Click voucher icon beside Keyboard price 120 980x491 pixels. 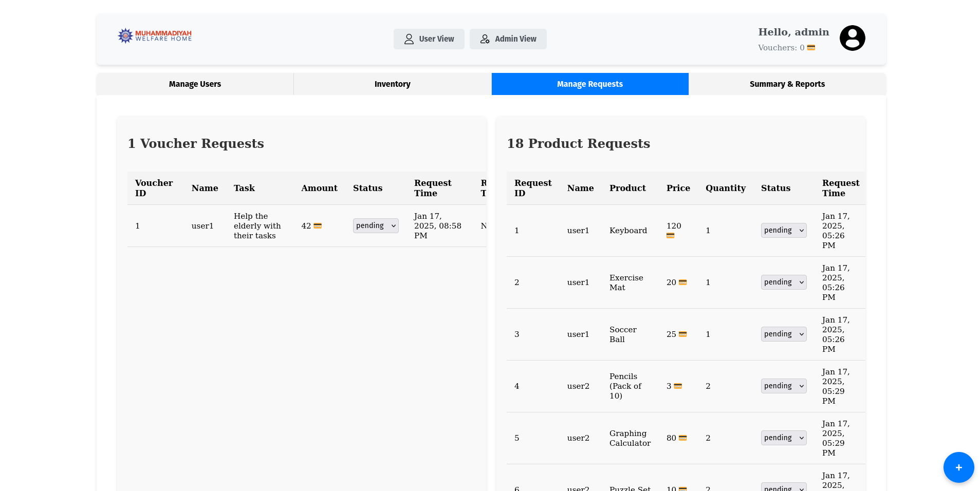(x=670, y=236)
